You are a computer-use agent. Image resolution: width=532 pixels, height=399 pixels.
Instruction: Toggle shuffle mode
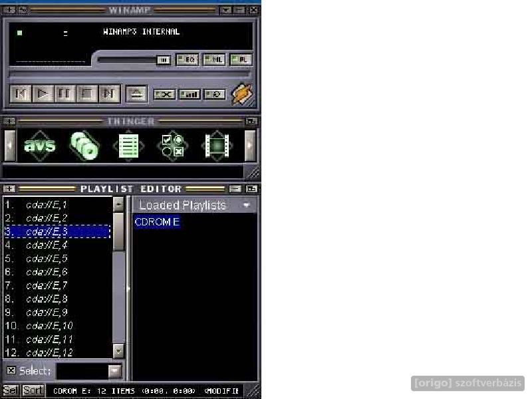[x=164, y=94]
